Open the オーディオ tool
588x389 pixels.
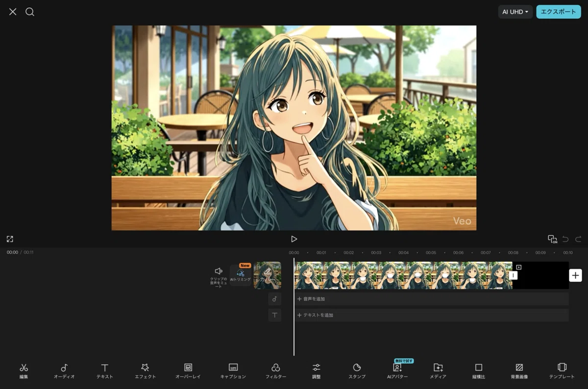point(64,371)
